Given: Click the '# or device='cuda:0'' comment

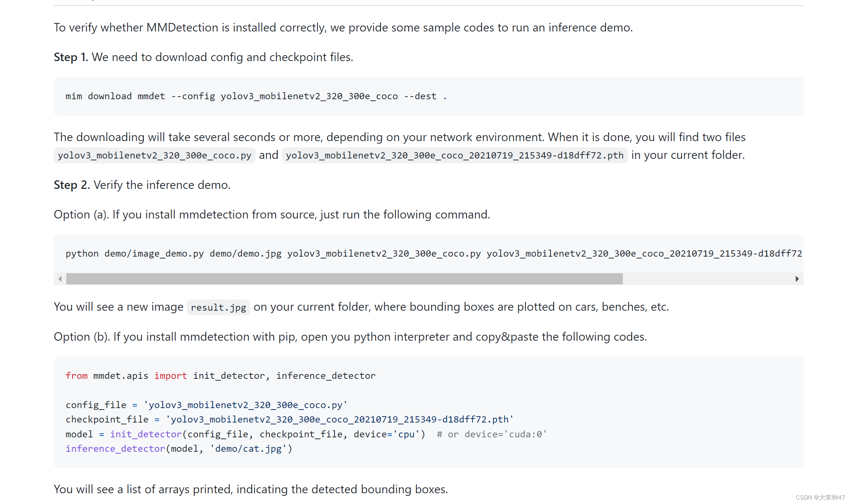Looking at the screenshot, I should coord(492,434).
